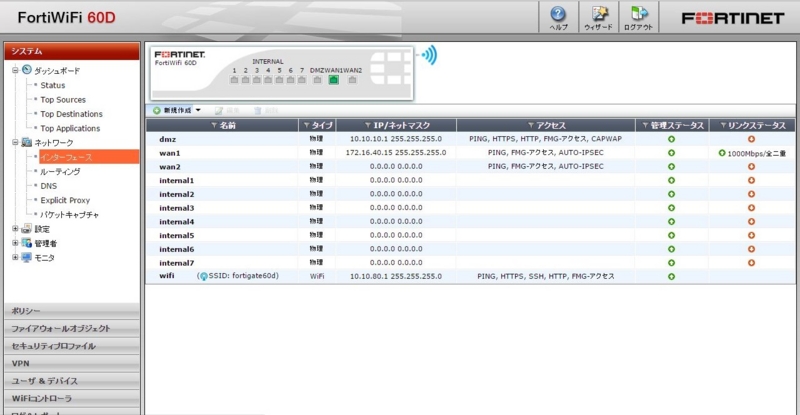Select the インターフェース tree item
The image size is (800, 415).
click(x=89, y=157)
